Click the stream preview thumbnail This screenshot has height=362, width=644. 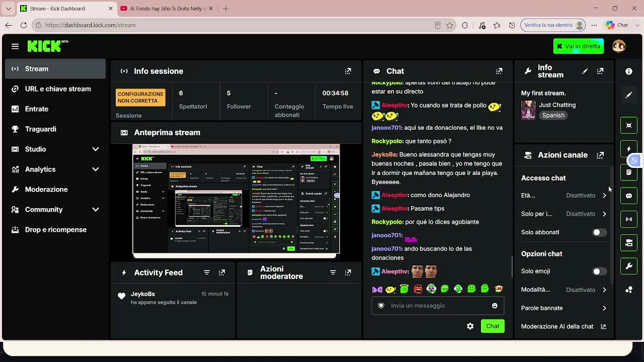pos(236,201)
